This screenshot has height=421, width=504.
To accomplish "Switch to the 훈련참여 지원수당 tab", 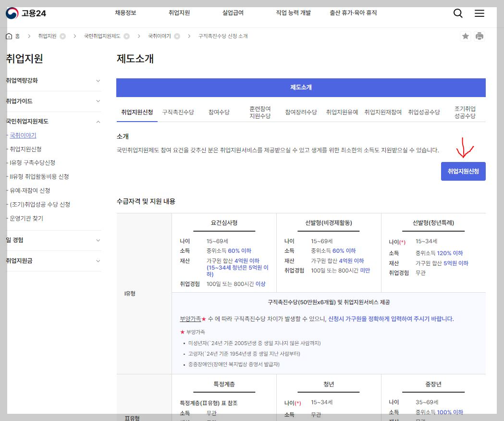I will (260, 112).
